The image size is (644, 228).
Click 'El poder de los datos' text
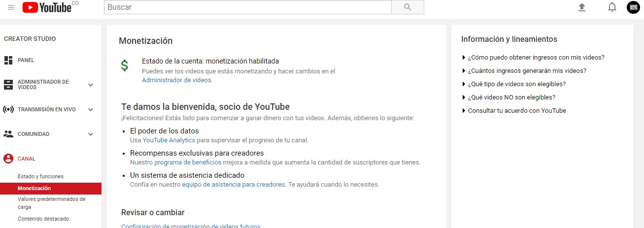pyautogui.click(x=165, y=131)
